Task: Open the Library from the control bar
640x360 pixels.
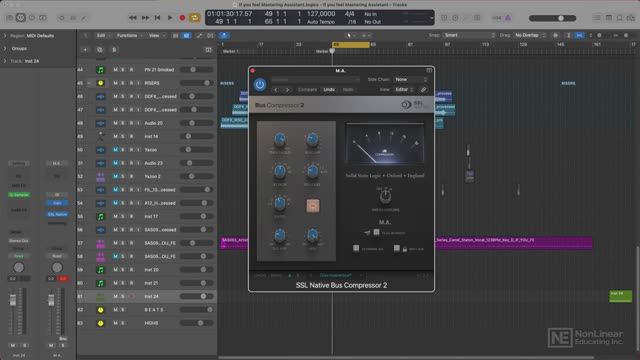Action: click(9, 18)
